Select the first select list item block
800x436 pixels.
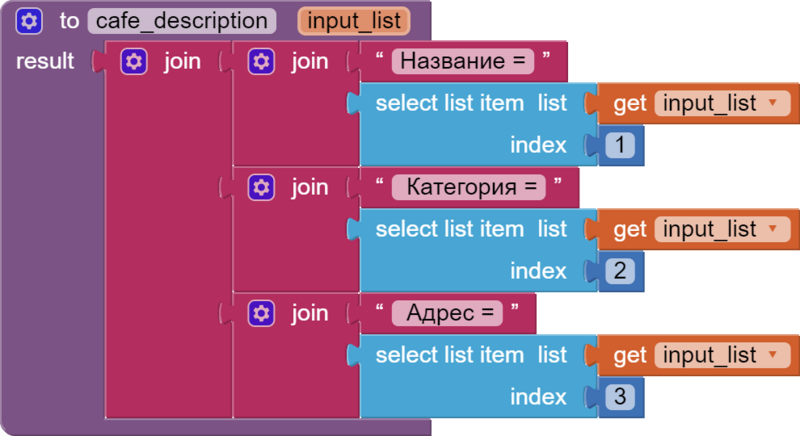click(x=450, y=104)
